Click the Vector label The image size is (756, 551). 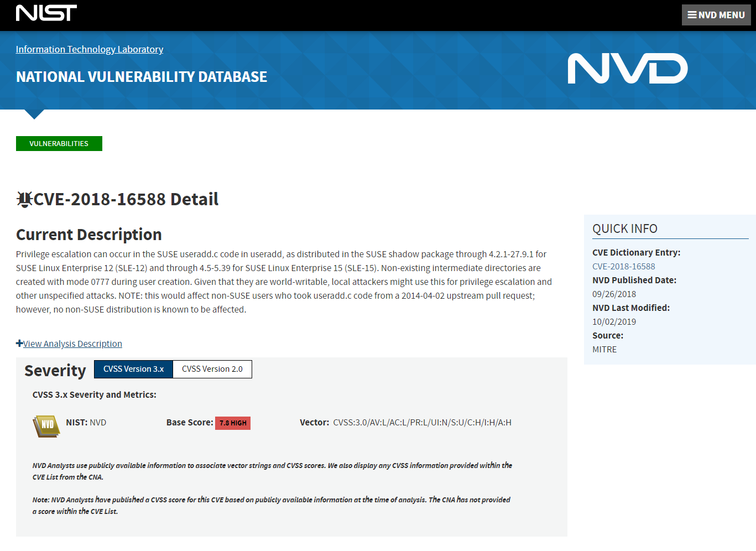[315, 423]
